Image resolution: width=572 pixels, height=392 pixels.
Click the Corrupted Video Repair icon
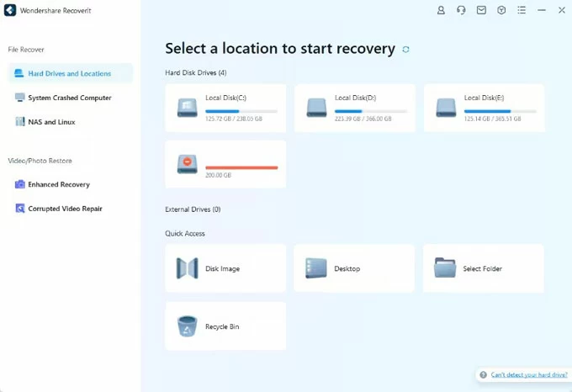coord(19,209)
